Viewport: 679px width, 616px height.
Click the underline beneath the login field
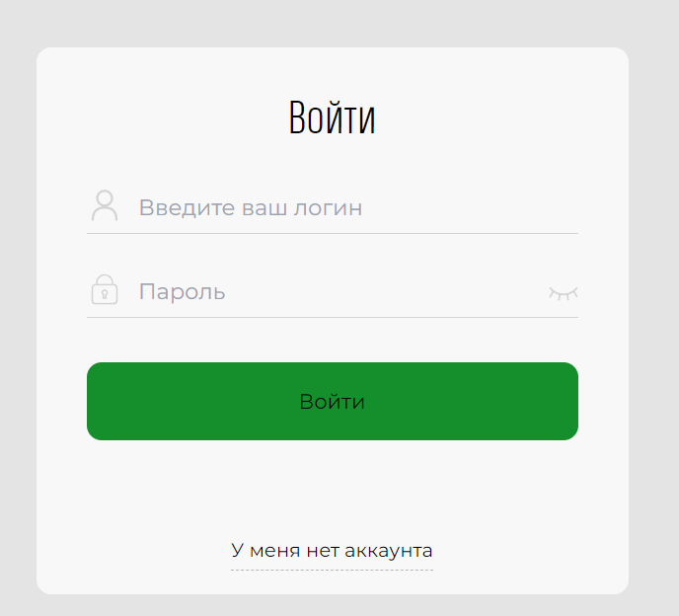(x=333, y=233)
